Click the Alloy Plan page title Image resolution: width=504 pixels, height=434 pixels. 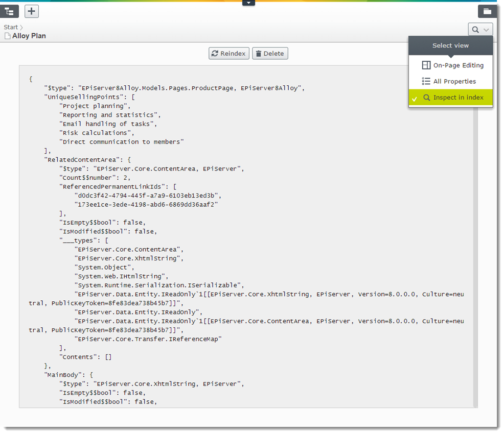point(29,36)
